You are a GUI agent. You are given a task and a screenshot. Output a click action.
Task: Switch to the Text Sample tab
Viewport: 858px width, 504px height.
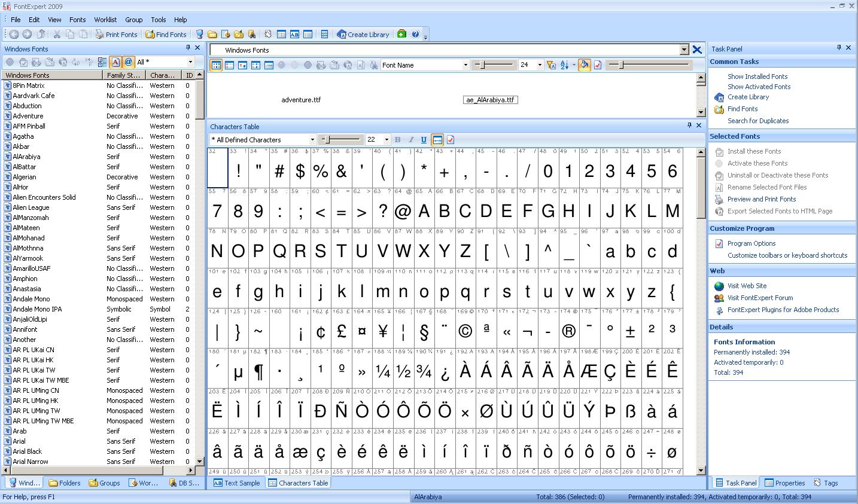pos(236,483)
